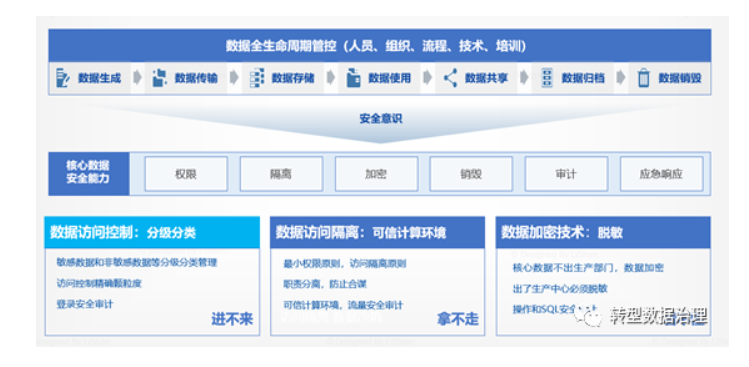Click the 数据使用 folder icon

(x=353, y=78)
